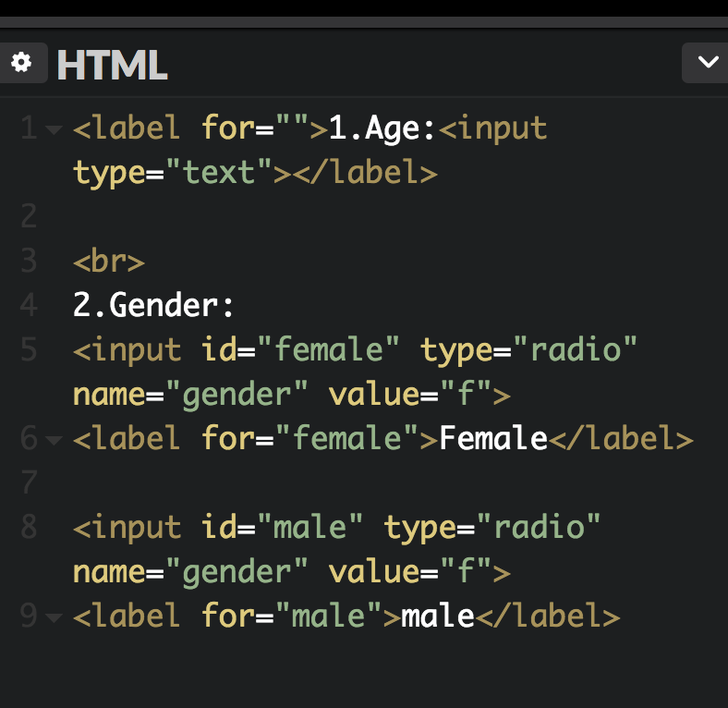
Task: Click the type="text" attribute value
Action: tap(219, 173)
